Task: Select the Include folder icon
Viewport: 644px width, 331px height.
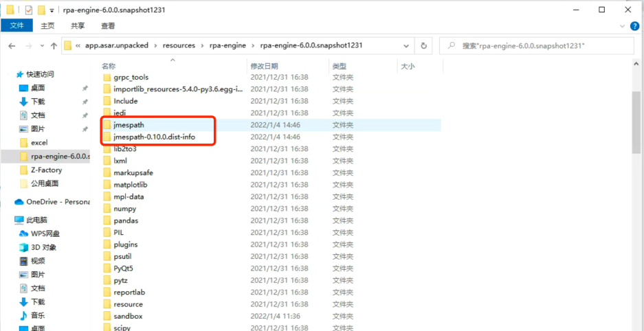Action: pos(107,101)
